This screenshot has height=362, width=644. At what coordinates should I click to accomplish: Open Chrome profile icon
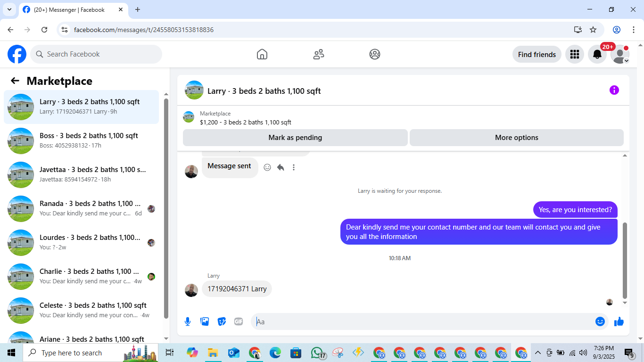(617, 30)
